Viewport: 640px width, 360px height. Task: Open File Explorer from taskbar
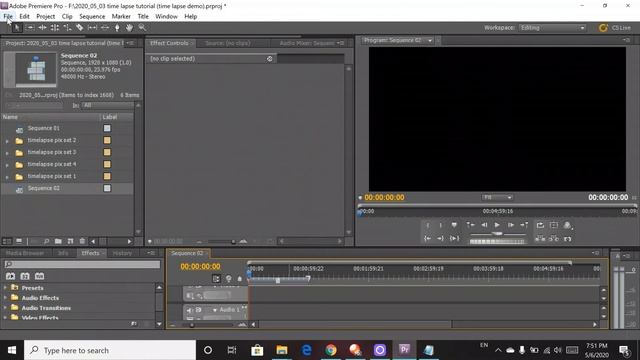click(282, 350)
